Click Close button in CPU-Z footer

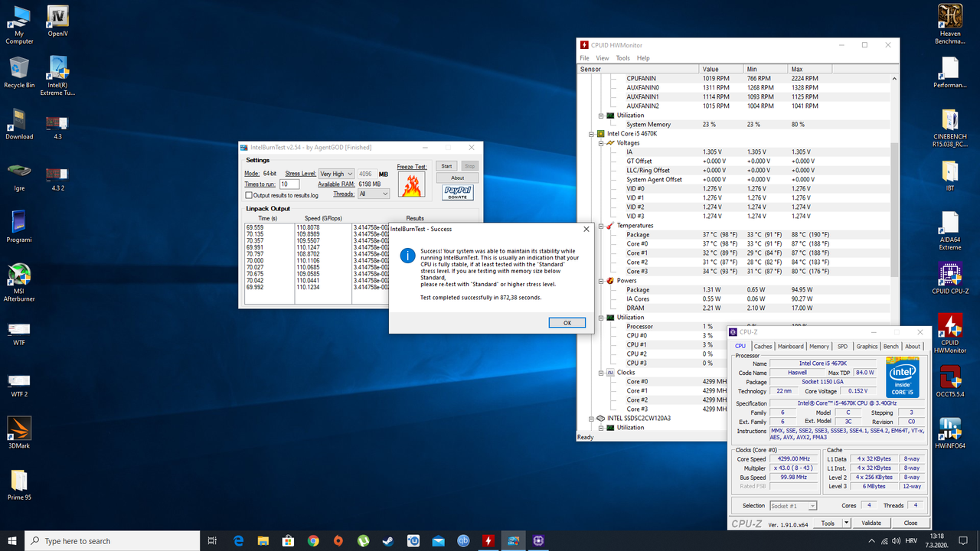click(x=910, y=523)
